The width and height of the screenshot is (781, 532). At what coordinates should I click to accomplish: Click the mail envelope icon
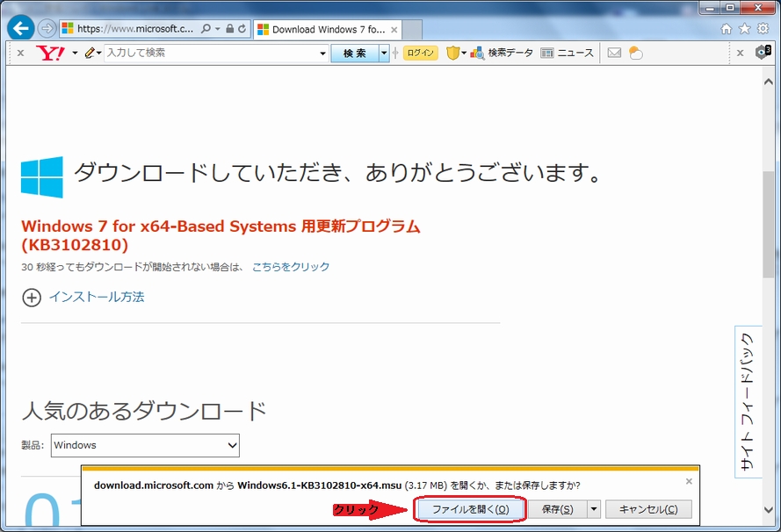click(614, 53)
